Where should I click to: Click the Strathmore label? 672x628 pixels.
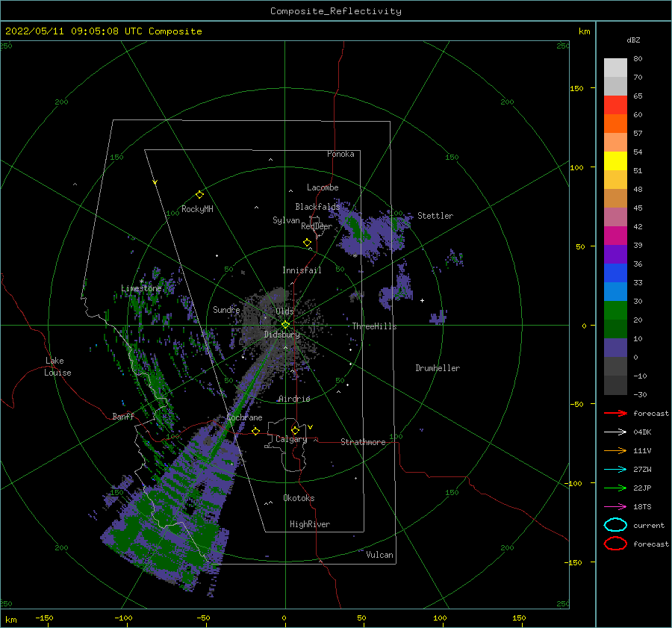(x=363, y=442)
